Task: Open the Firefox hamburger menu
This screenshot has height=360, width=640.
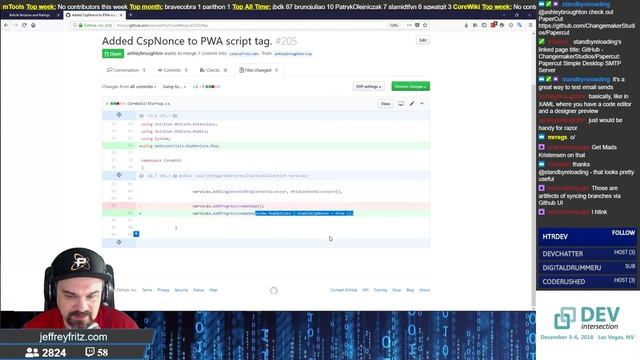Action: point(530,25)
